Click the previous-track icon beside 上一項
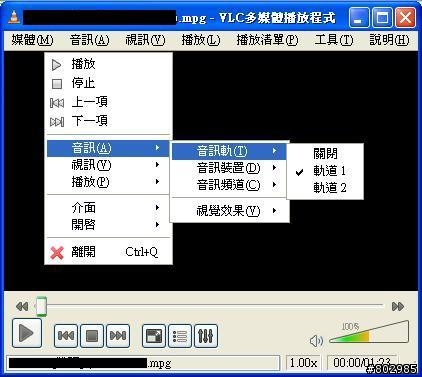 [x=57, y=103]
